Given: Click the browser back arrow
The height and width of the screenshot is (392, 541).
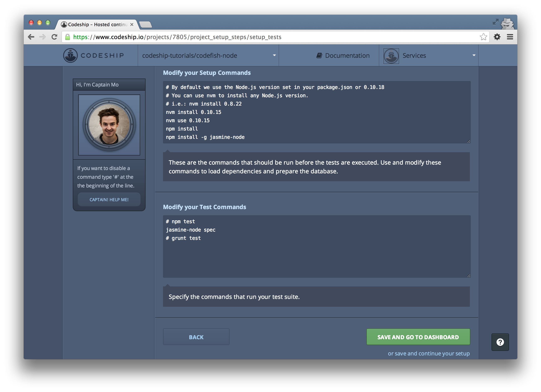Looking at the screenshot, I should [31, 37].
